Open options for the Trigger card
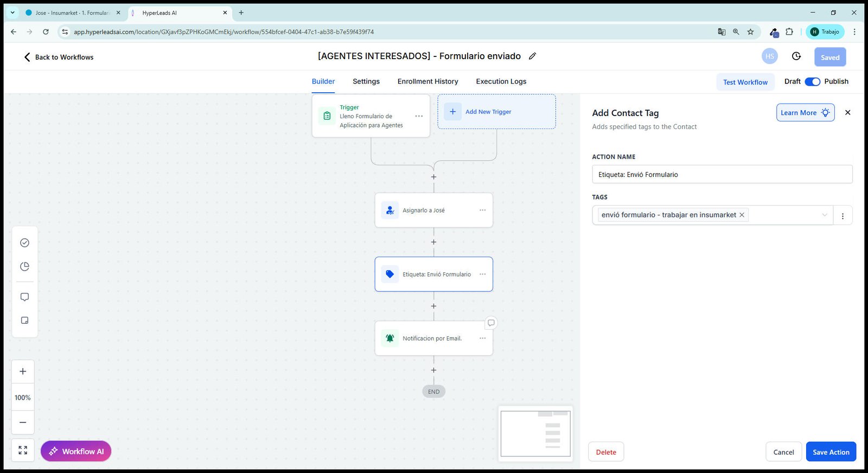This screenshot has width=868, height=473. coord(419,116)
